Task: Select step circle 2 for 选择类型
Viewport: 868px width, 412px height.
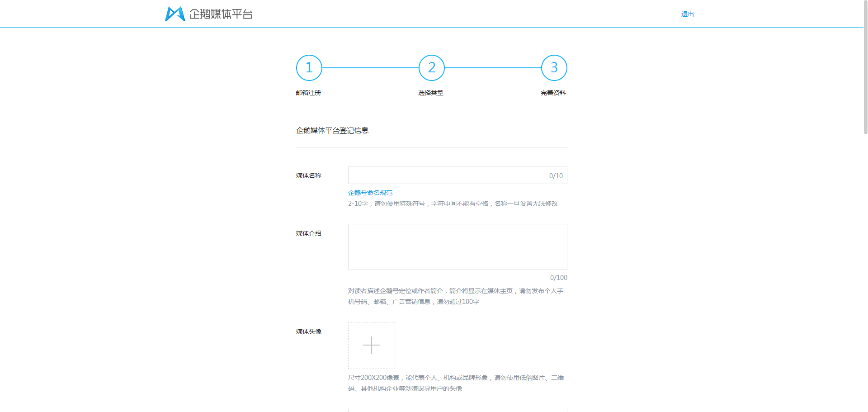Action: [x=431, y=68]
